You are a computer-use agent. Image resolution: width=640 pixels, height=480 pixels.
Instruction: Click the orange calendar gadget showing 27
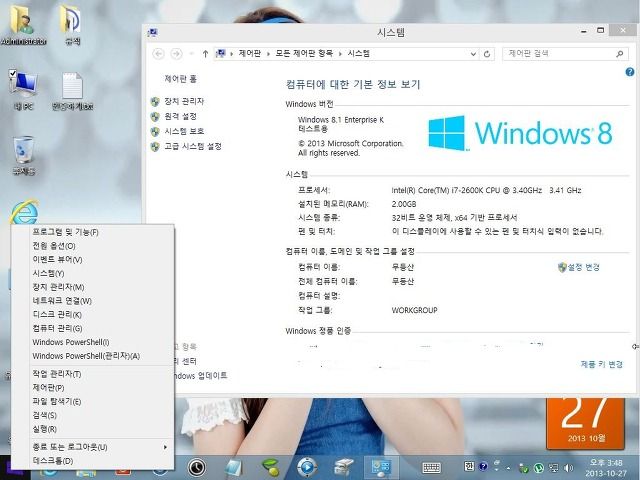(585, 424)
